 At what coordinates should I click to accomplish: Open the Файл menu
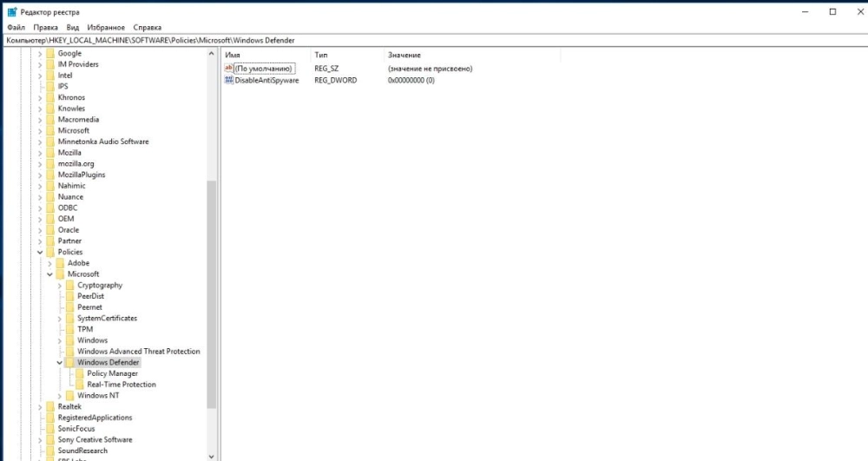(x=16, y=27)
